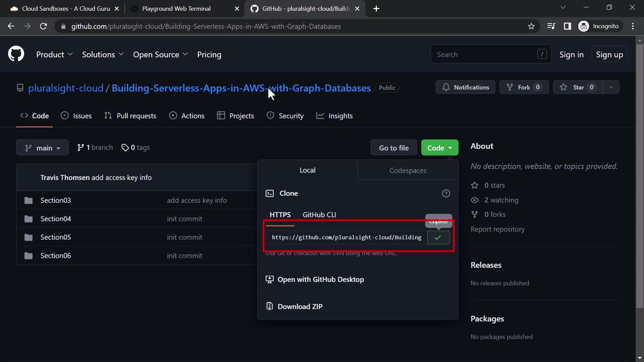Open the Chrome three-dot menu
This screenshot has height=362, width=644.
pos(633,26)
